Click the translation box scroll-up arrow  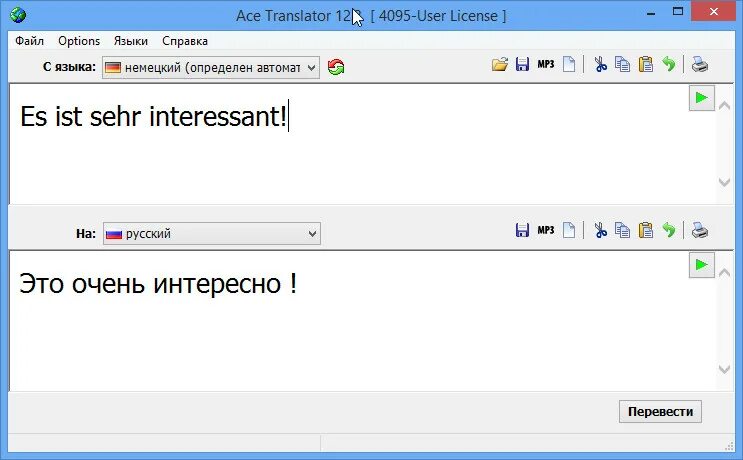point(724,272)
